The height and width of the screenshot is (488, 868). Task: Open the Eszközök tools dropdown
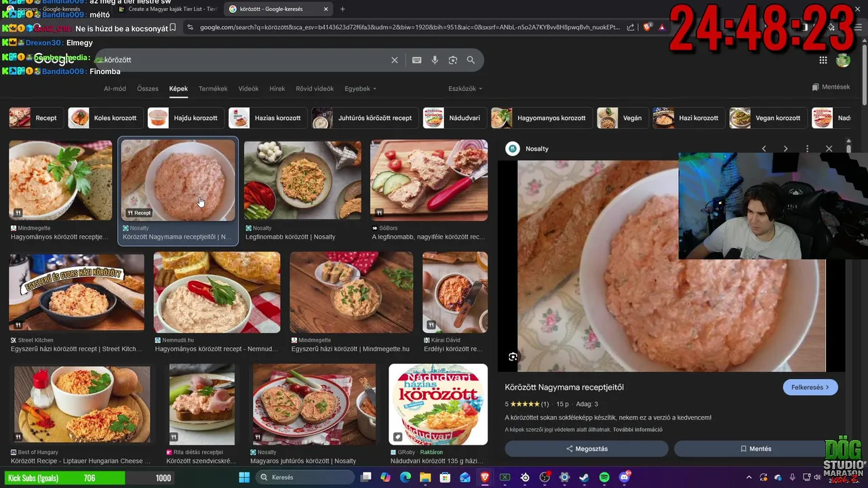pos(465,89)
